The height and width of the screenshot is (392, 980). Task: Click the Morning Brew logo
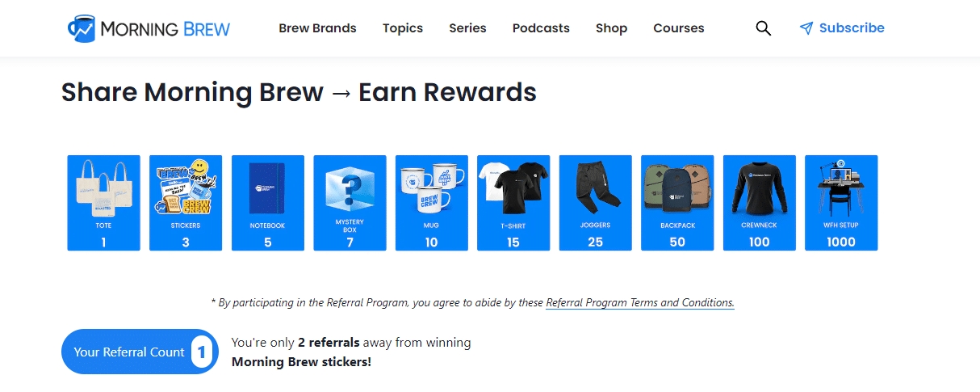tap(149, 28)
